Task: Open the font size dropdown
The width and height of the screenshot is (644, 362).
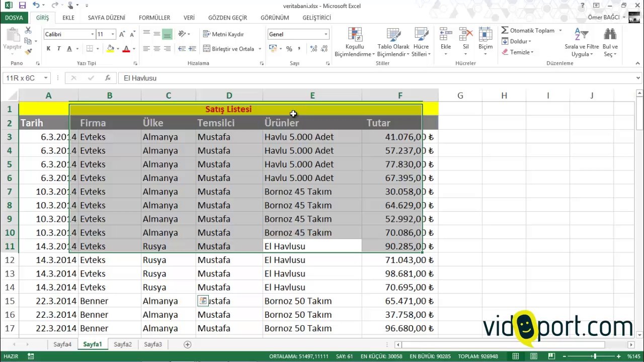Action: (113, 34)
